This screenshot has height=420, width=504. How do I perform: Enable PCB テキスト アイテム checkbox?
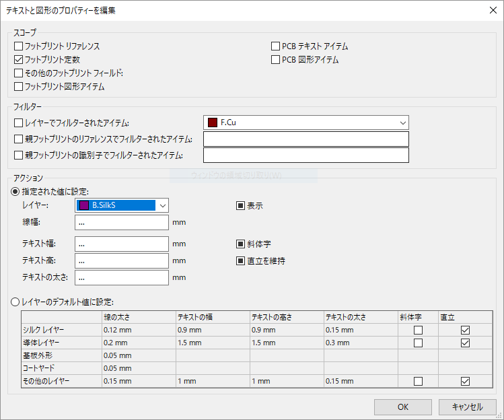pyautogui.click(x=275, y=46)
